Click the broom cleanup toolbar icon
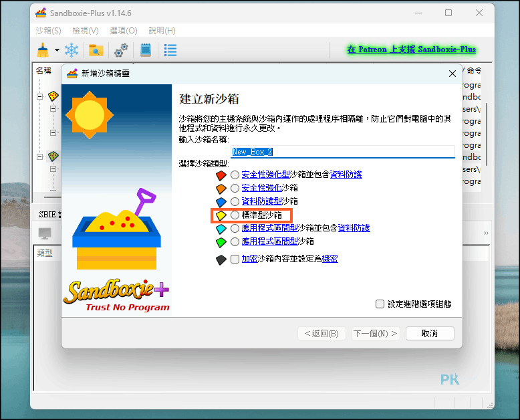The image size is (520, 420). point(43,50)
